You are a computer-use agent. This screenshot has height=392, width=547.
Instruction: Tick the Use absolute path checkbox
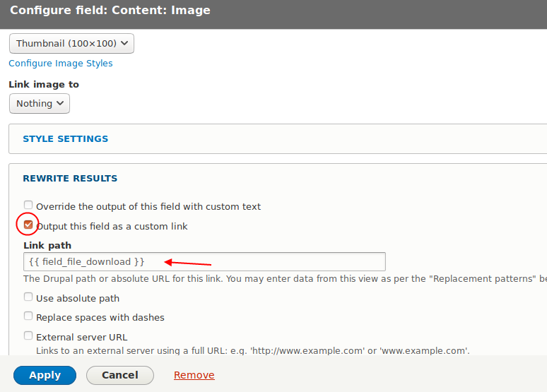28,297
